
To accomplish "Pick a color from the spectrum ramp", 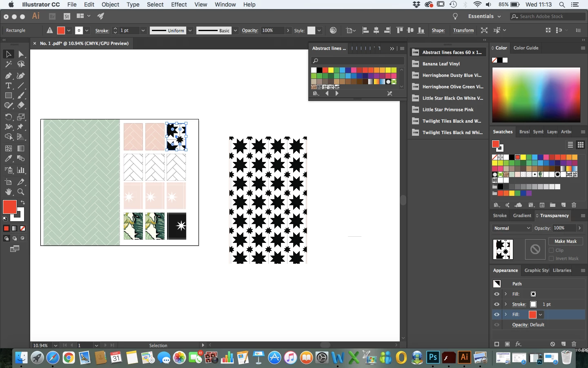I will [536, 95].
